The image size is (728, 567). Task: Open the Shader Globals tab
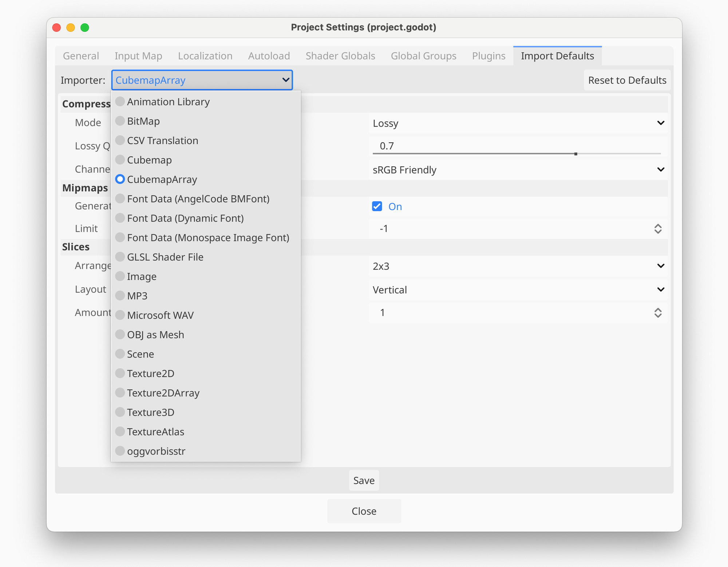click(x=340, y=56)
